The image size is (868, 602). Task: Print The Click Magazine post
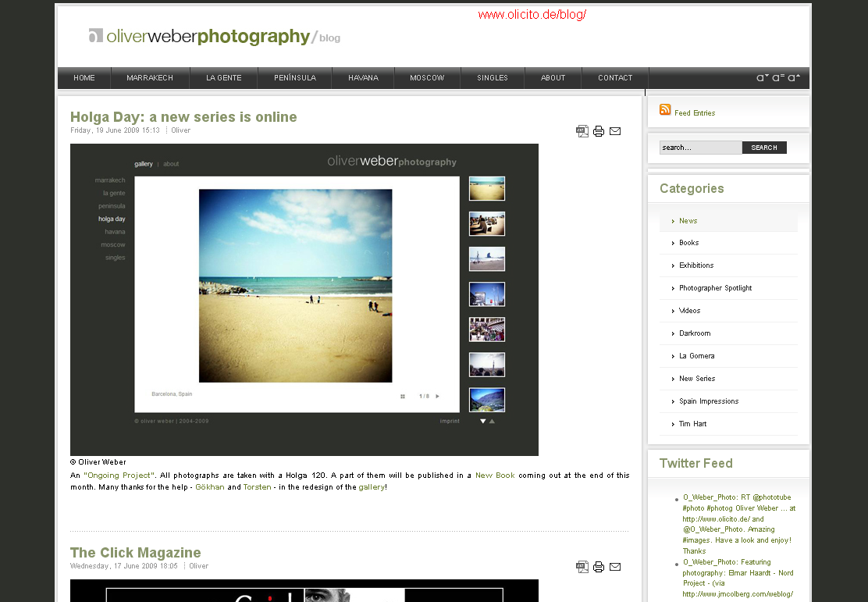pos(599,567)
